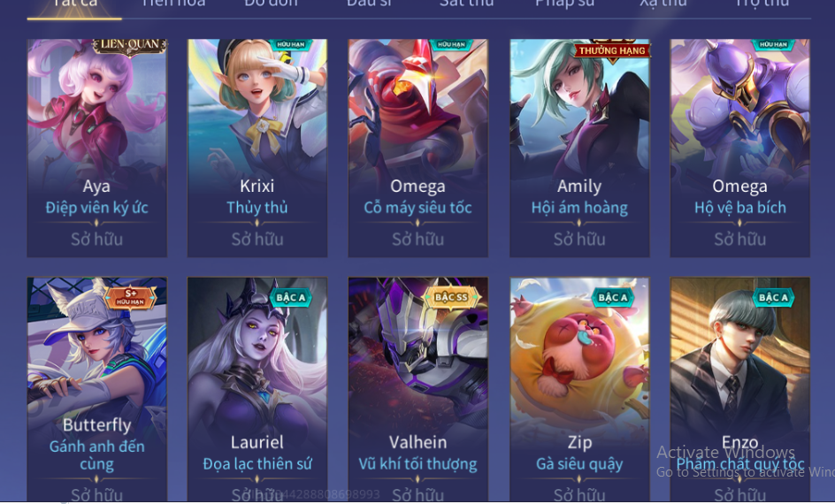Open the Aya Điệp viên ký ức skin card
This screenshot has height=504, width=835.
[x=97, y=148]
